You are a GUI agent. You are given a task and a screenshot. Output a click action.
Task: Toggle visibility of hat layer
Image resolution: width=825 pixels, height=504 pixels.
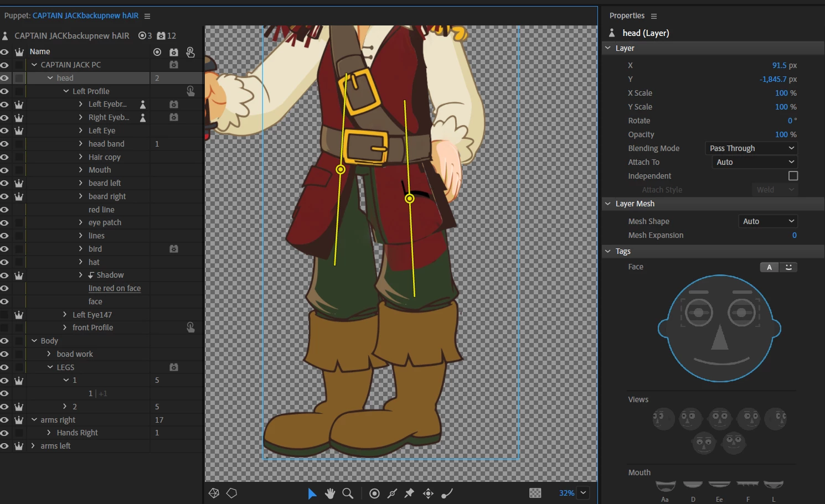click(x=4, y=262)
